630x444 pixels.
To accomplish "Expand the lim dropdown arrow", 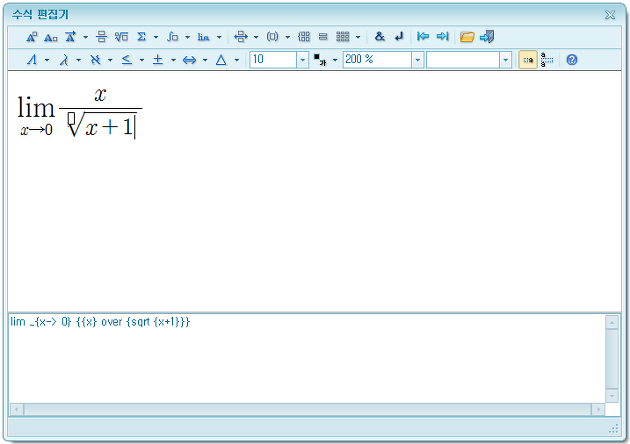I will coord(219,37).
